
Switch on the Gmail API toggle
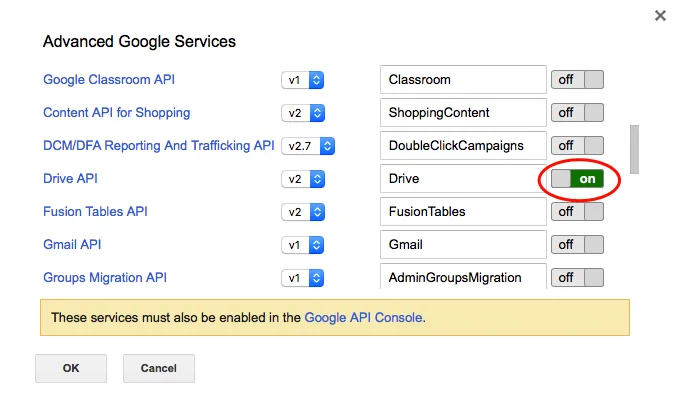coord(579,245)
